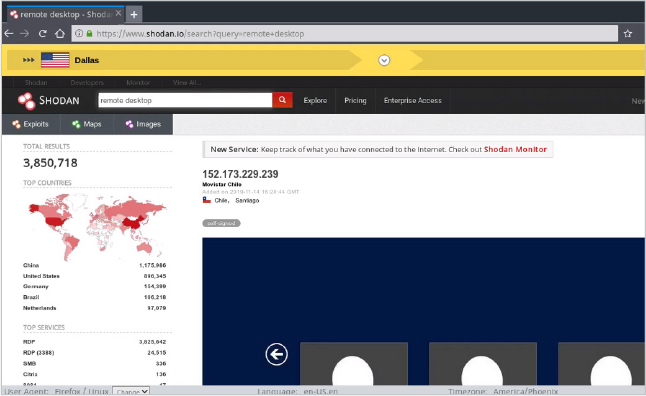Filter by Santiago city link
Image resolution: width=646 pixels, height=396 pixels.
tap(247, 200)
